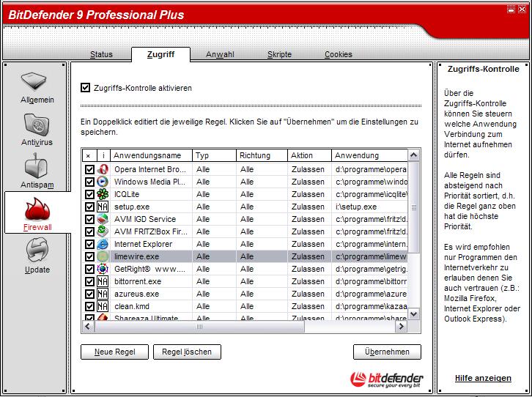Click the Regel löschen button

pyautogui.click(x=187, y=352)
